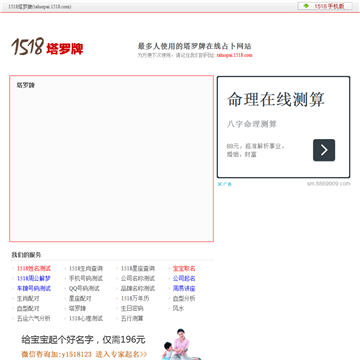This screenshot has height=360, width=360.
Task: Open the blue 周易讲座 link
Action: click(184, 288)
